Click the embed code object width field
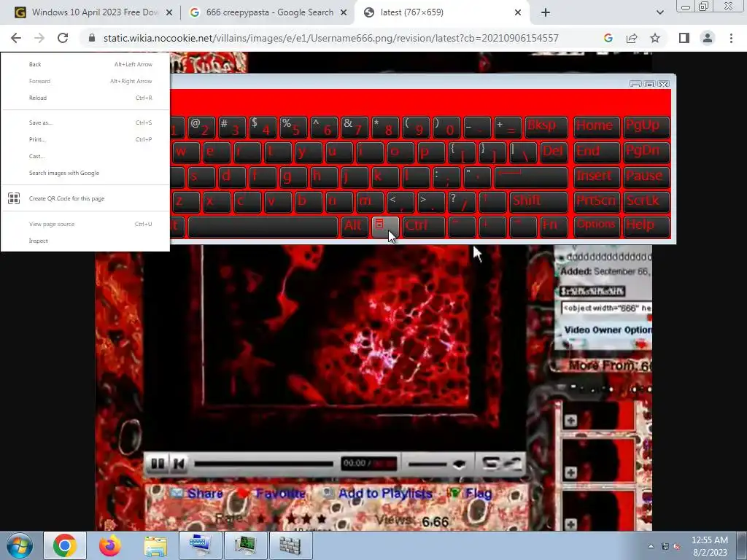 pyautogui.click(x=606, y=308)
